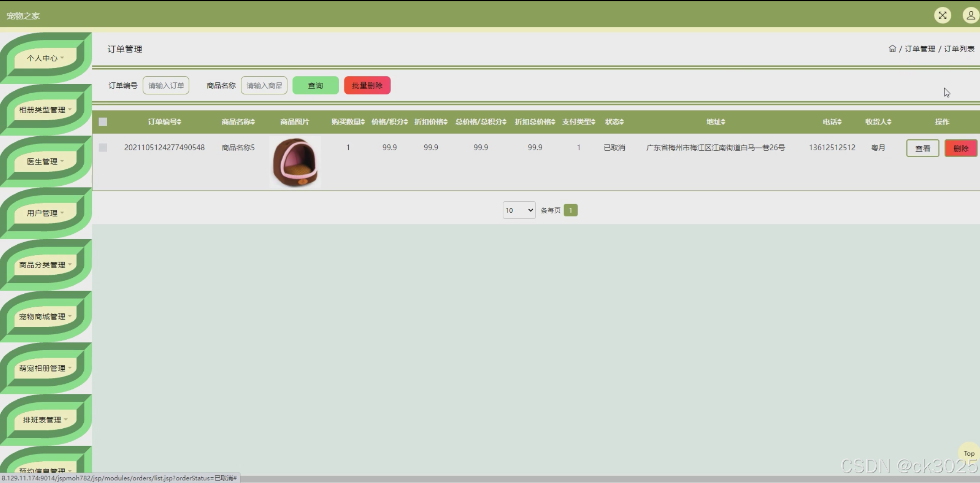Check the order row checkbox
Image resolution: width=980 pixels, height=483 pixels.
103,148
